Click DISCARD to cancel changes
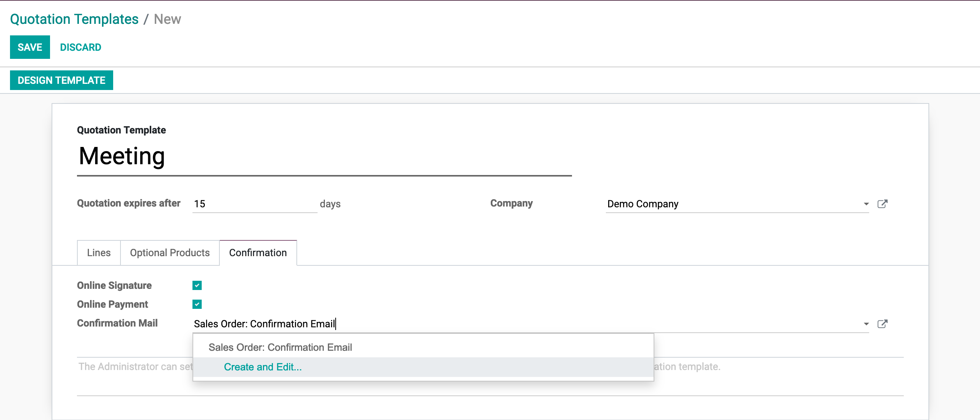This screenshot has height=420, width=980. click(80, 47)
